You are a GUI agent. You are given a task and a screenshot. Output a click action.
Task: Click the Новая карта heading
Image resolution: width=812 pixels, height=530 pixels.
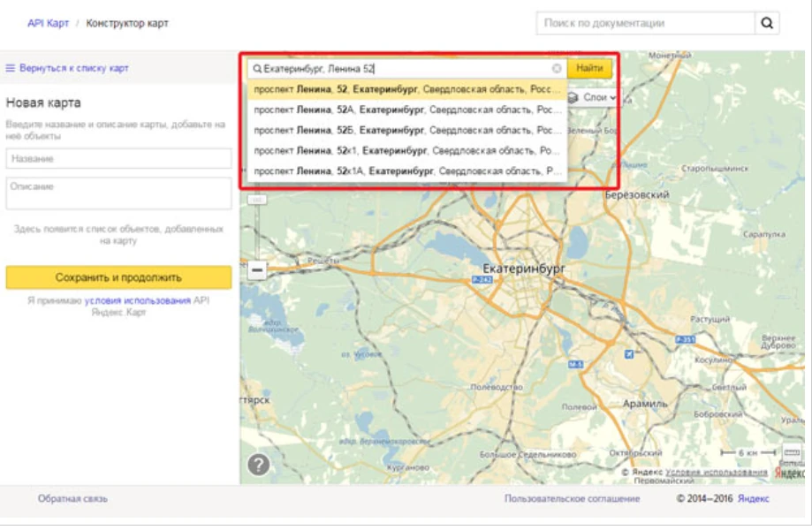tap(43, 102)
